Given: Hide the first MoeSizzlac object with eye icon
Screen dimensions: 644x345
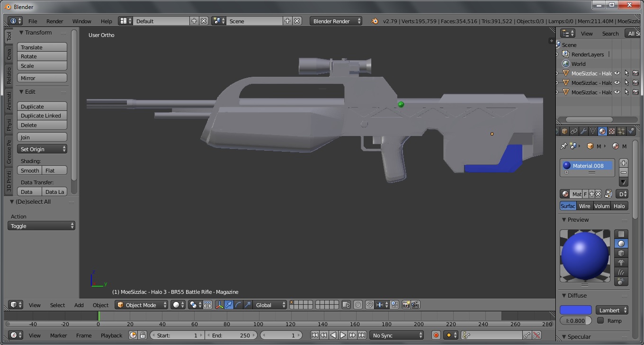Looking at the screenshot, I should (617, 73).
